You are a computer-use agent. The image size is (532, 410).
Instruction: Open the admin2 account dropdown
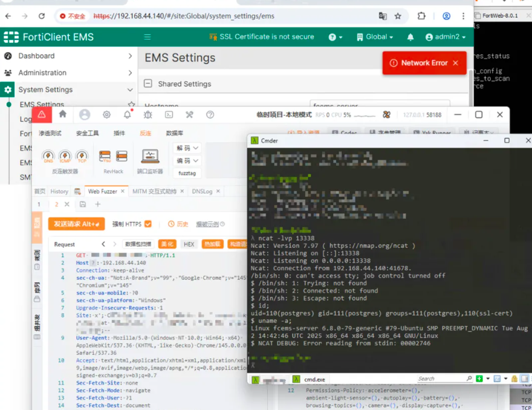coord(446,37)
